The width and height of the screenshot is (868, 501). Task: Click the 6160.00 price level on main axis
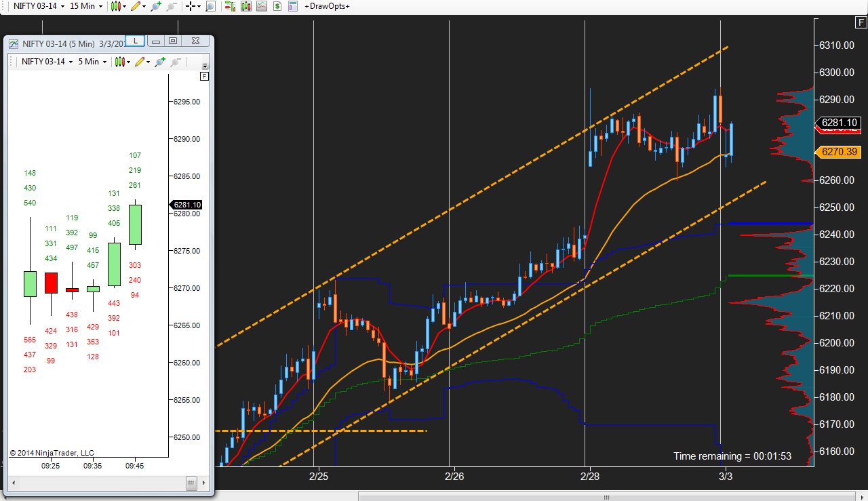[x=837, y=452]
